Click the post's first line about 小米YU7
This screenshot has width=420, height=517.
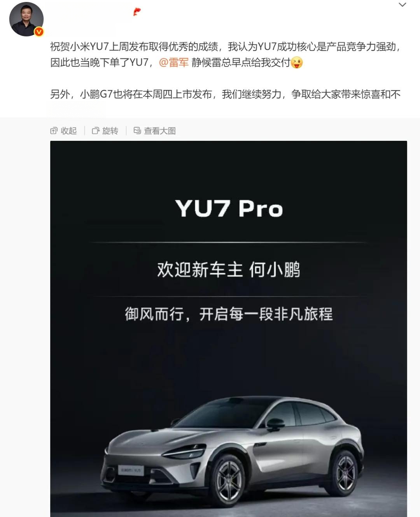pos(225,47)
